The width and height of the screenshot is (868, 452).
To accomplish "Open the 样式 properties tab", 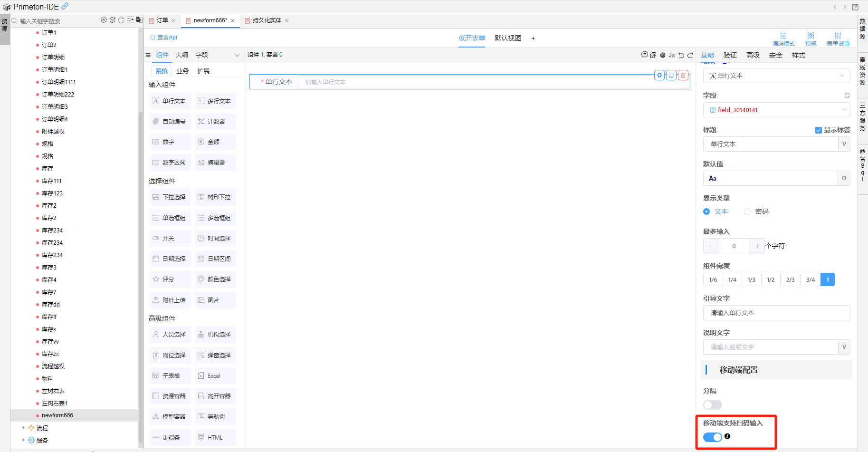I will [x=799, y=55].
